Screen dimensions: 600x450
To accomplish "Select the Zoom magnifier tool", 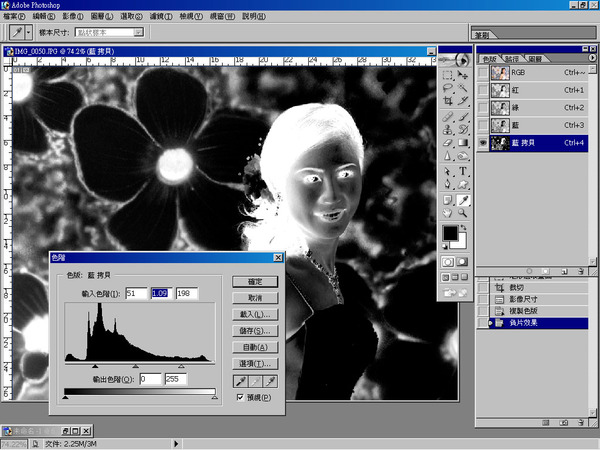I will coord(465,213).
